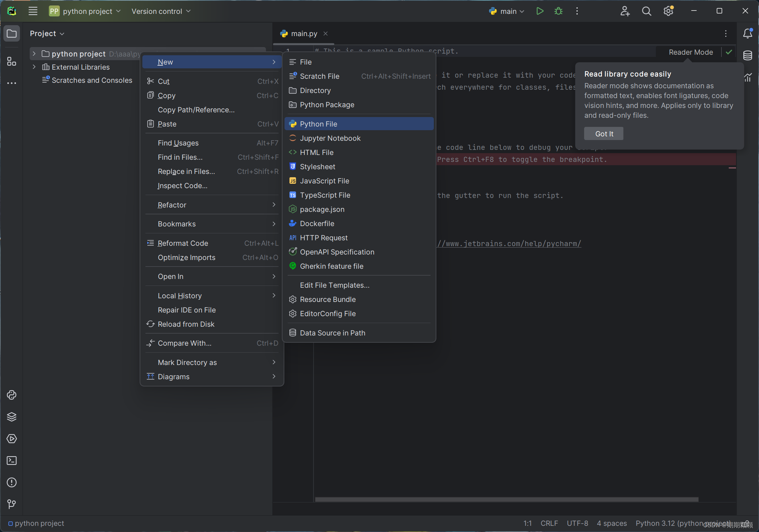This screenshot has width=759, height=532.
Task: Select Scratches and Consoles tree item
Action: pos(87,80)
